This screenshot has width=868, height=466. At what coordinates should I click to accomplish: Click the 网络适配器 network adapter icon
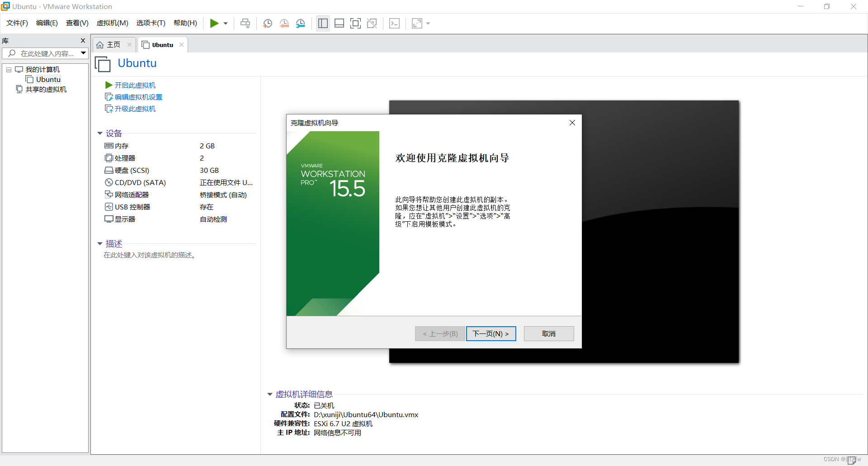click(x=109, y=195)
